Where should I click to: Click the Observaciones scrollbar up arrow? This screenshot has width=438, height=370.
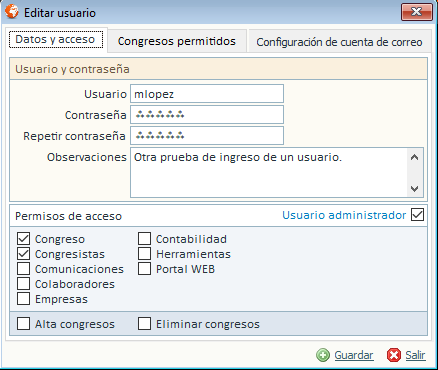click(415, 157)
